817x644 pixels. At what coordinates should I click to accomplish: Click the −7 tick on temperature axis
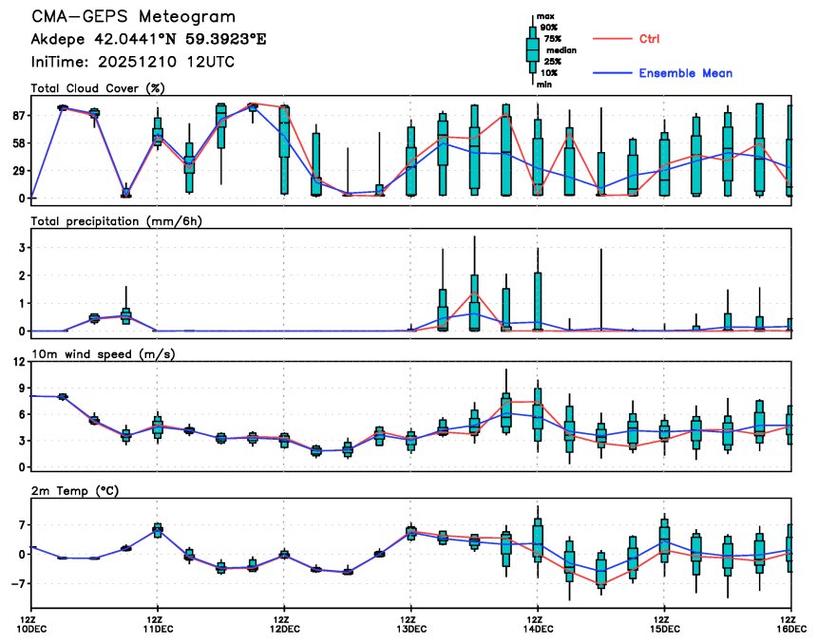18,583
